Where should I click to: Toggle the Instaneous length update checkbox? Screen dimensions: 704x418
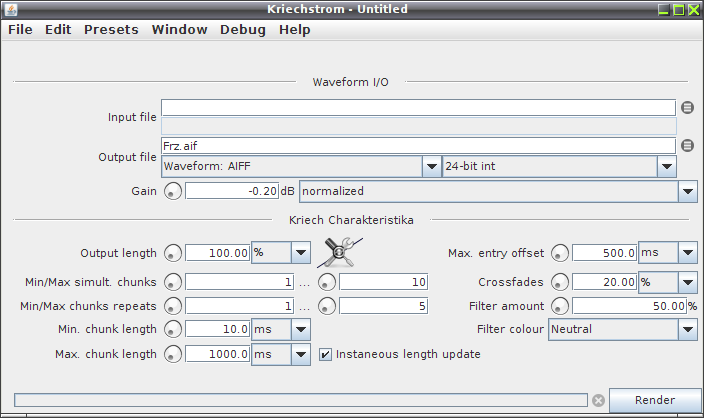click(326, 355)
